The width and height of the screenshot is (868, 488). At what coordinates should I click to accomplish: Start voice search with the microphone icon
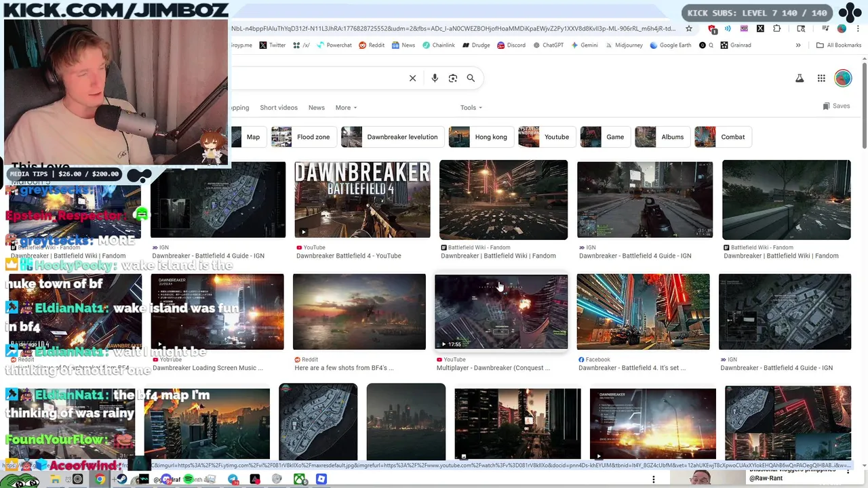[x=435, y=78]
